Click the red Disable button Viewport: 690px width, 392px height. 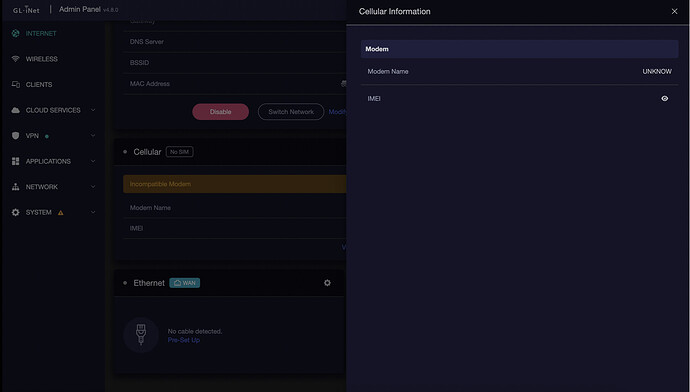tap(220, 112)
